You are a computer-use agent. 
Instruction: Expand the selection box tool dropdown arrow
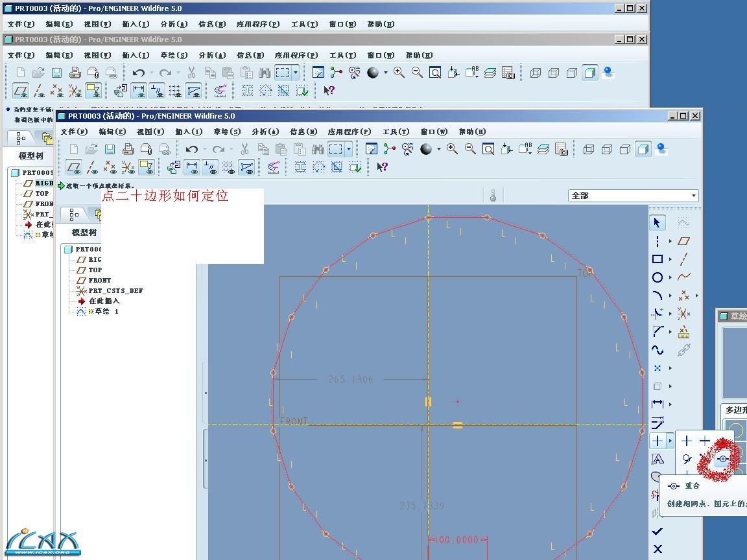point(349,149)
